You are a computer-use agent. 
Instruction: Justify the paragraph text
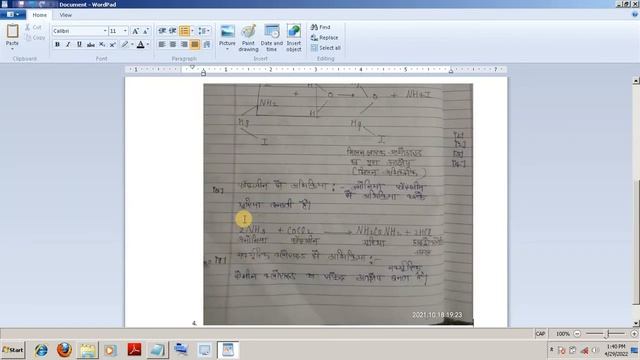coord(195,44)
